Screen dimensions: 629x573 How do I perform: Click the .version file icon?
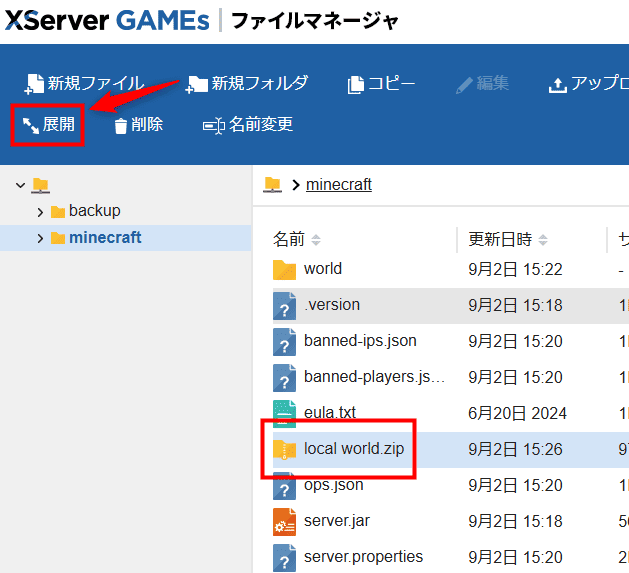284,306
